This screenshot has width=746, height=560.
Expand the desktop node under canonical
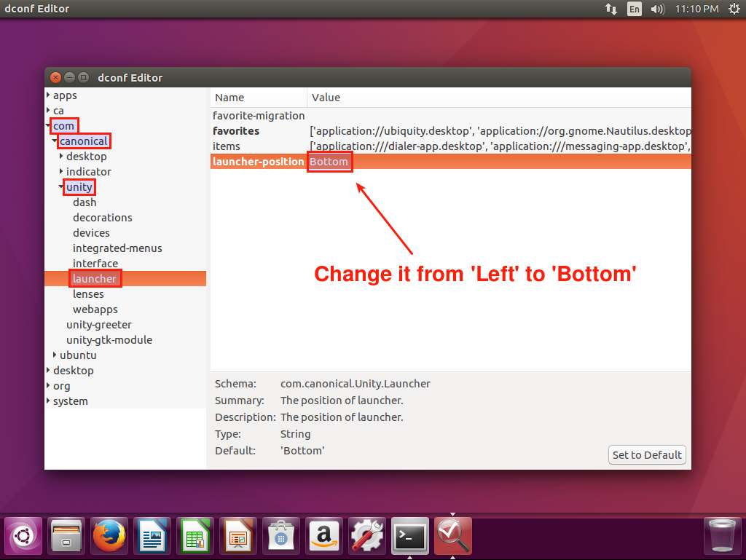[61, 156]
